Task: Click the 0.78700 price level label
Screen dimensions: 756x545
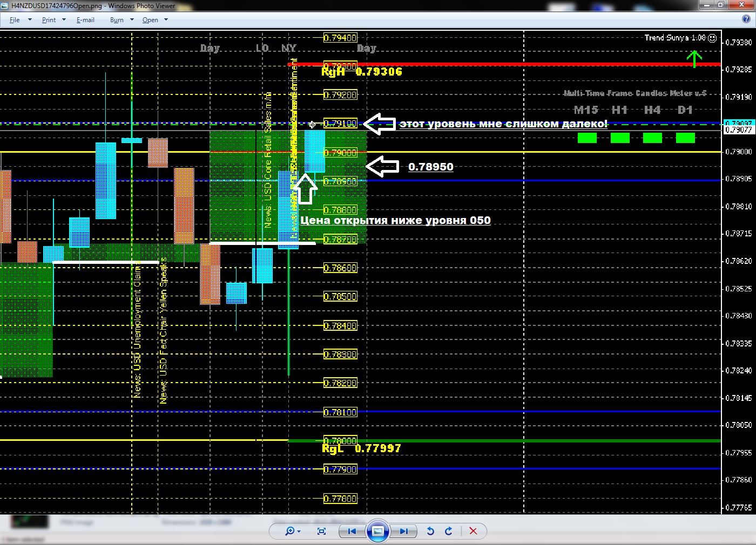Action: (x=340, y=239)
